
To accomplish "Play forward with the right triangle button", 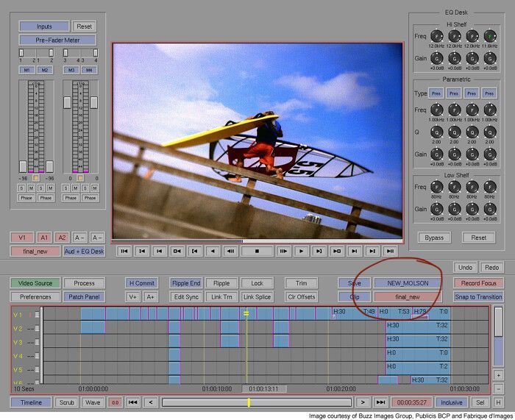I will click(301, 252).
